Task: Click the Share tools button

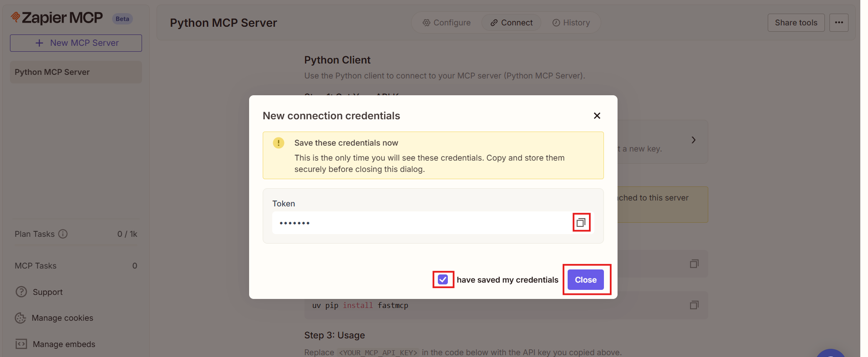Action: [x=795, y=23]
